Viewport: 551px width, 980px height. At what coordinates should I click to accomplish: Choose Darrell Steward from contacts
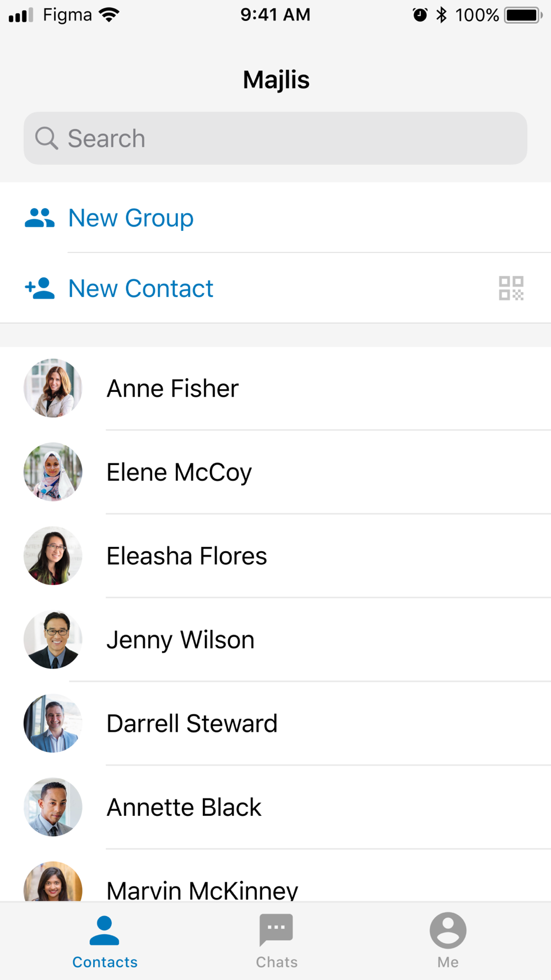point(275,724)
